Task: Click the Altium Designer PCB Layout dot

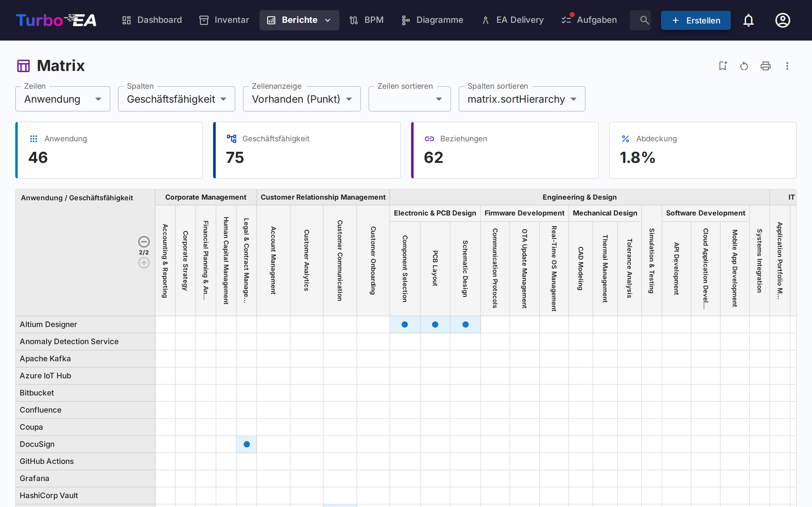Action: (435, 324)
